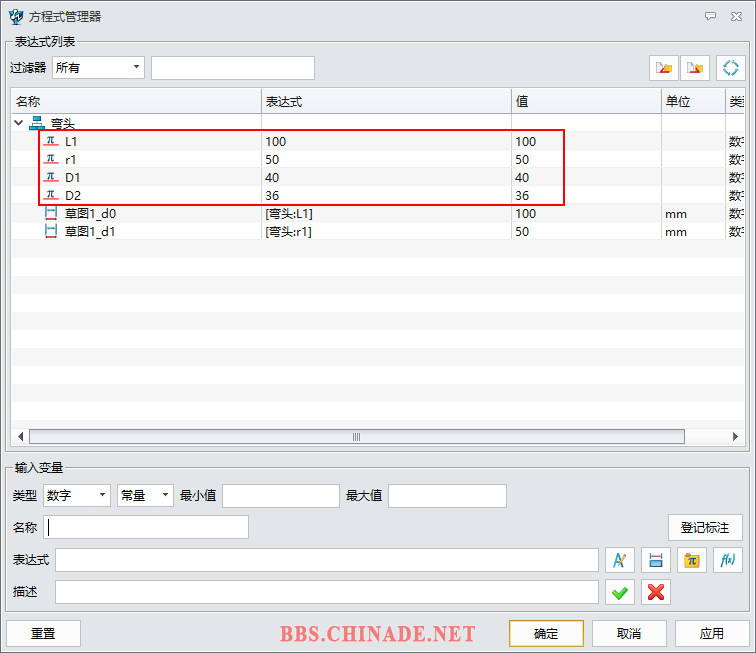This screenshot has height=653, width=756.
Task: Click the 确定 button
Action: point(546,633)
